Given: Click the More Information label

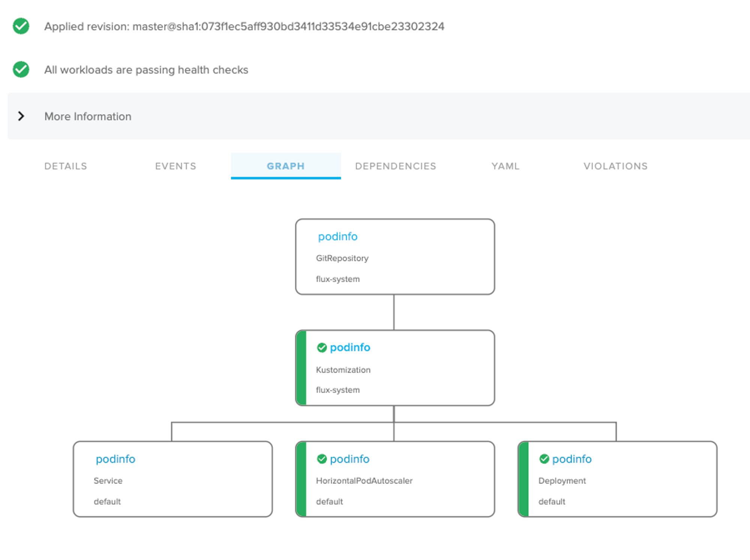Looking at the screenshot, I should pos(88,117).
